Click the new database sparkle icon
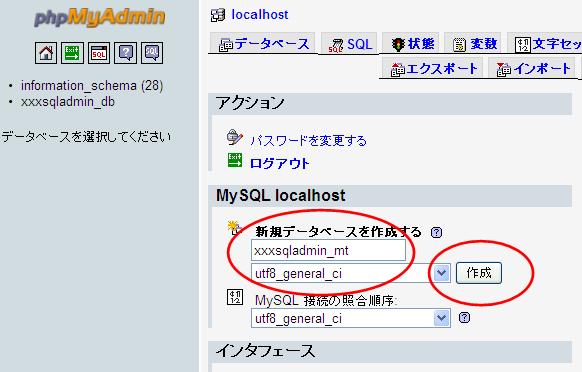 [x=235, y=228]
